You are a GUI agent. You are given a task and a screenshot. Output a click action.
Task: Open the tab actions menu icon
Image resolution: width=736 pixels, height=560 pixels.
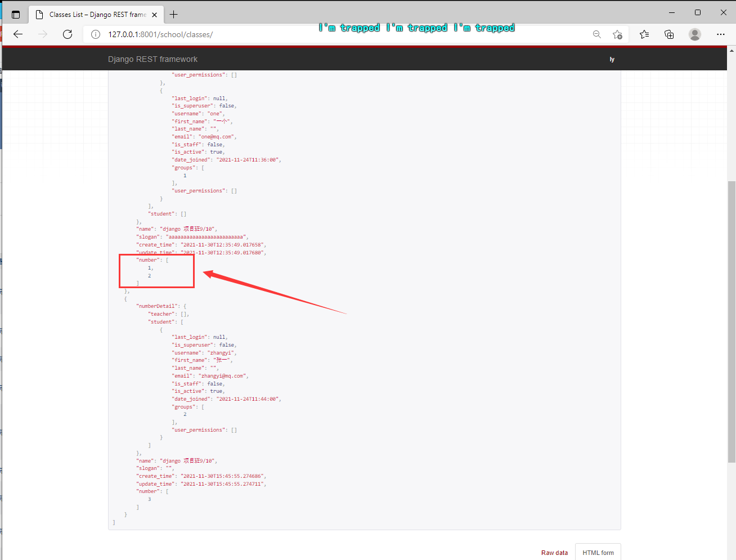click(16, 15)
